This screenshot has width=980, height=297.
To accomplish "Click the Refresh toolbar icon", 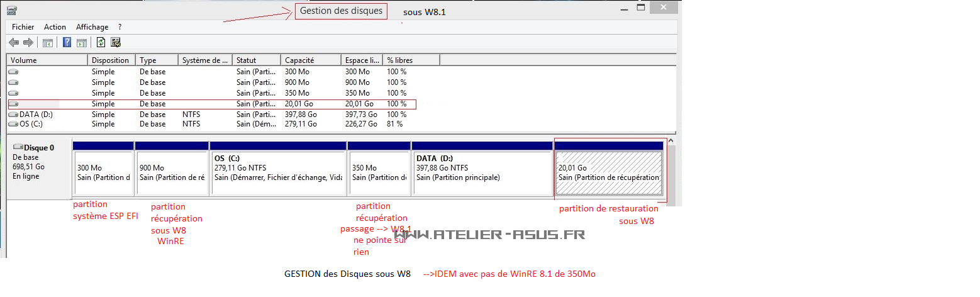I will (x=101, y=43).
